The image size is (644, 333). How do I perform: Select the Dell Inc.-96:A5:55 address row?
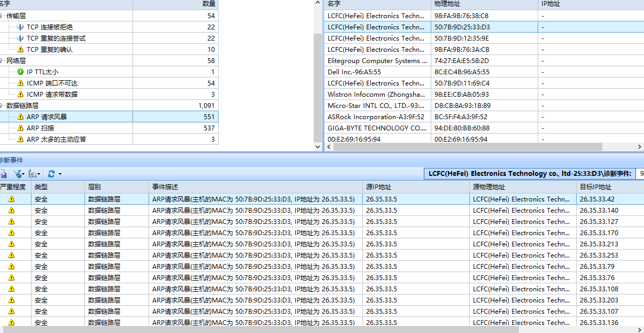tap(484, 72)
